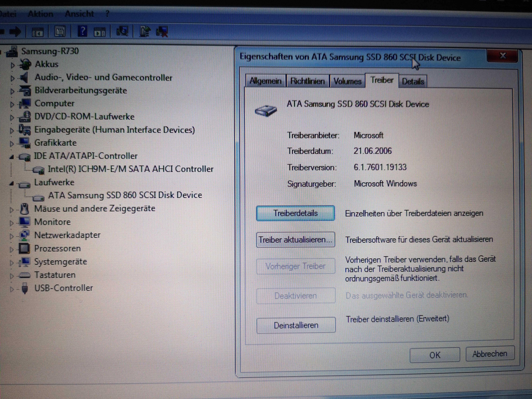
Task: Expand the Systemgeräte node
Action: (12, 263)
